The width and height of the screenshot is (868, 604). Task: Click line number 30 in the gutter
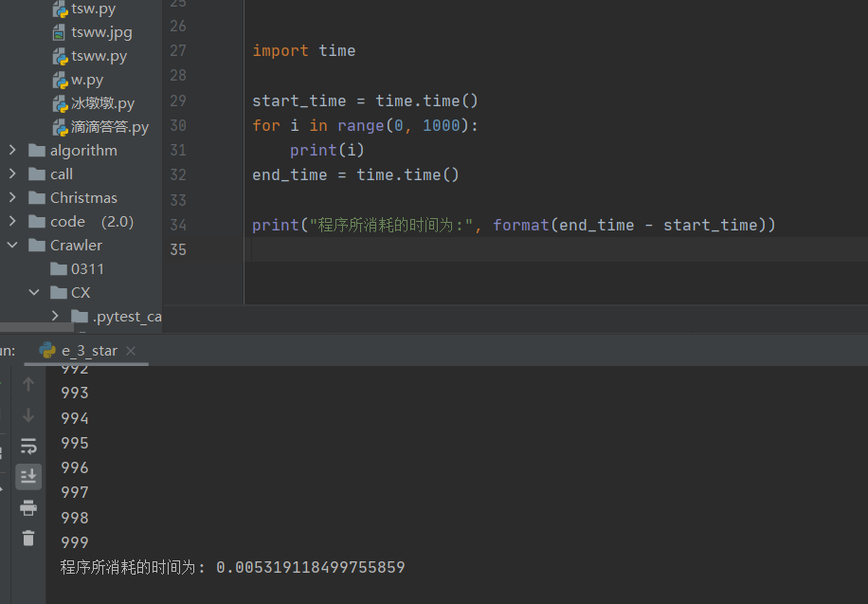pos(178,125)
